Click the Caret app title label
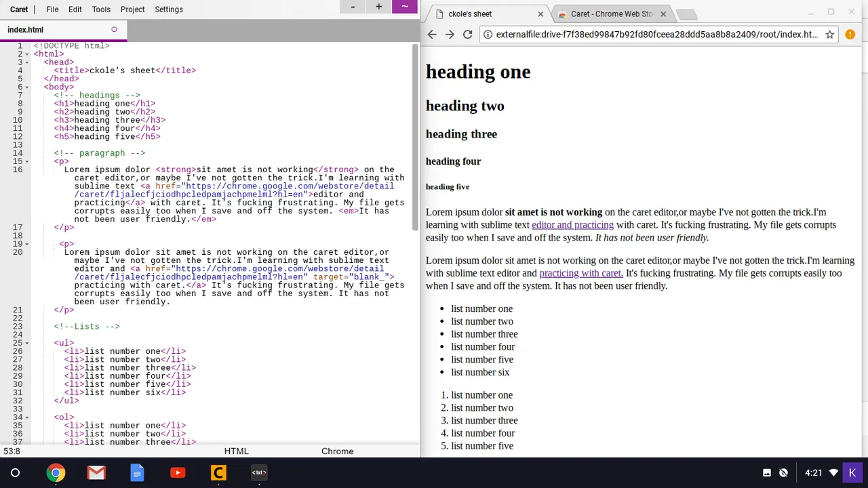The width and height of the screenshot is (868, 488). point(19,9)
